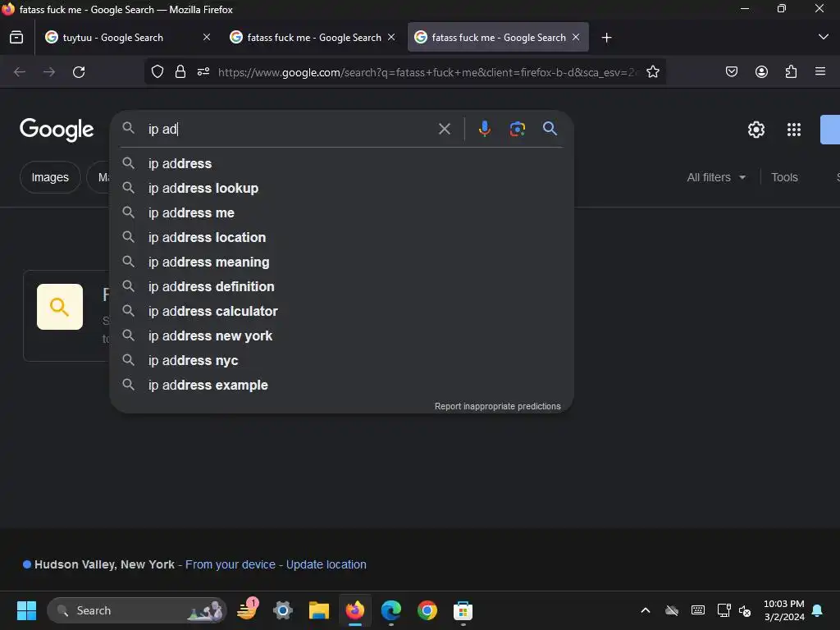Open the Firefox application menu

819,72
